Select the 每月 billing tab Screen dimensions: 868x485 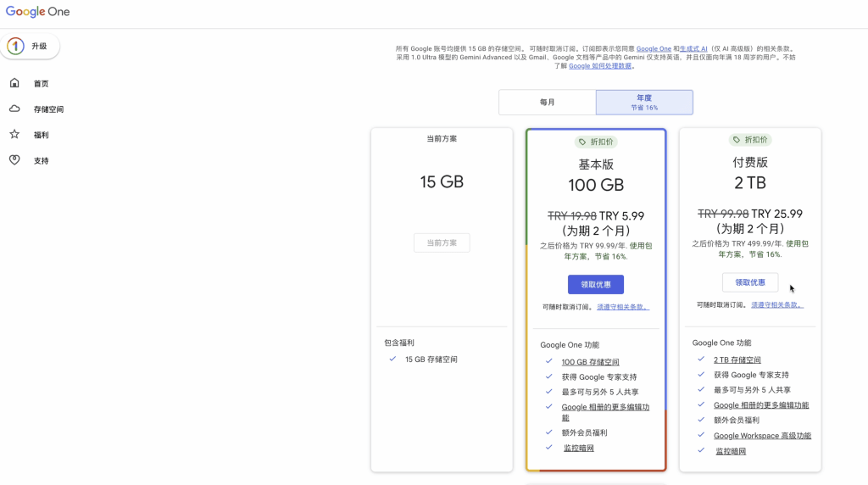click(547, 103)
